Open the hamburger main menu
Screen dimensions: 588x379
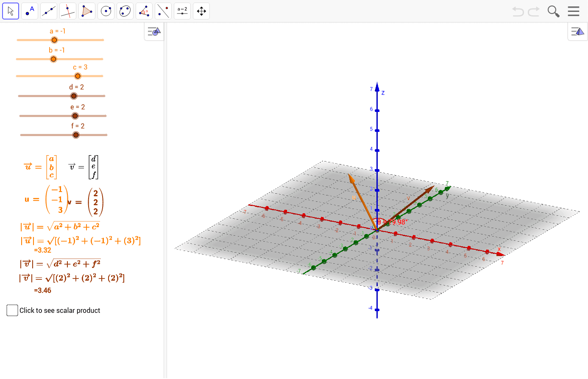574,11
